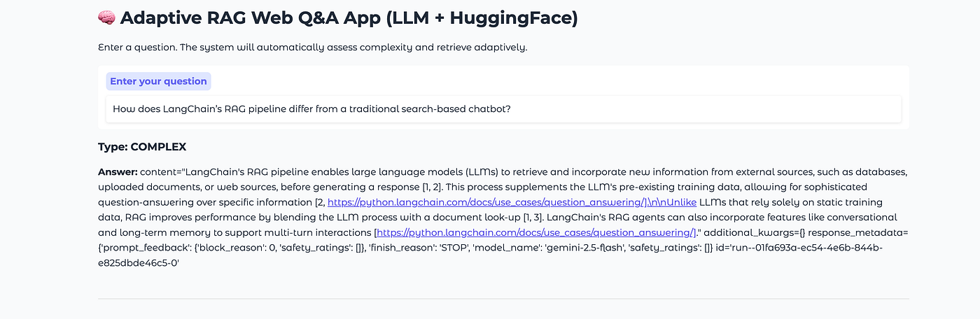Open the second langchain question_answering link
This screenshot has height=319, width=980.
(x=536, y=233)
